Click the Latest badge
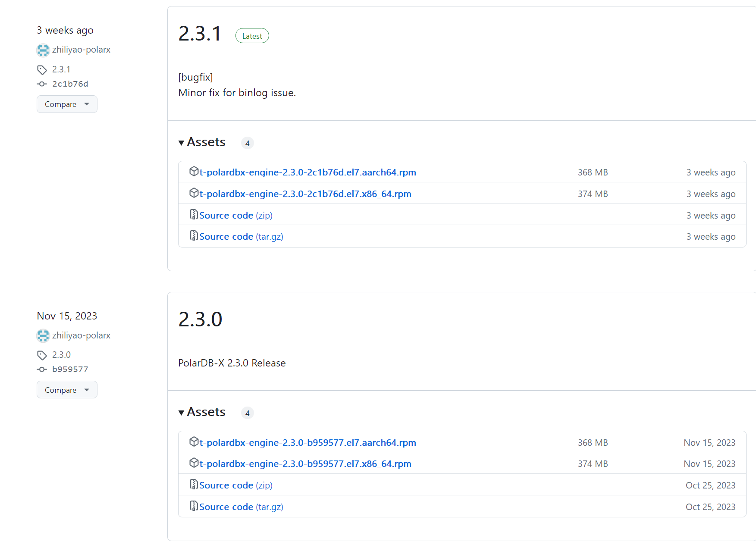756x551 pixels. point(252,36)
